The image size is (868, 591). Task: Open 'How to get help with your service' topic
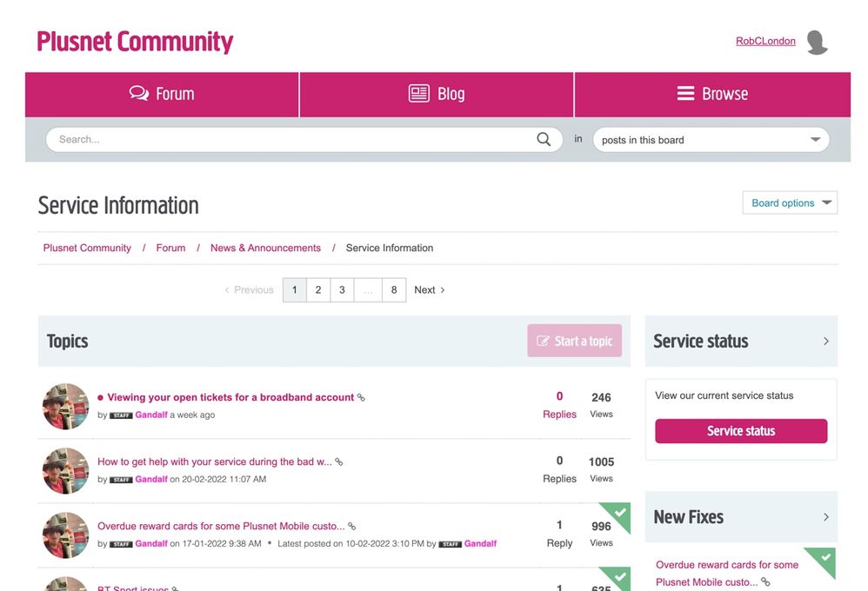[215, 462]
